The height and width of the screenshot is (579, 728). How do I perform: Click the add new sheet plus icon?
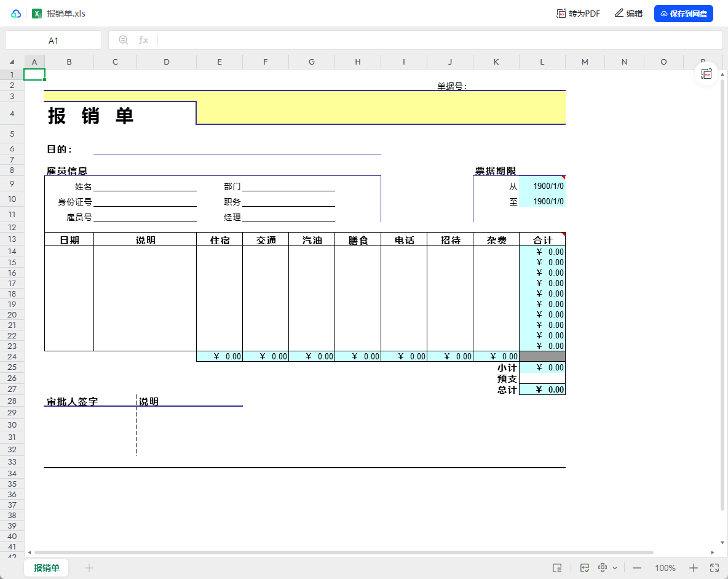[89, 568]
